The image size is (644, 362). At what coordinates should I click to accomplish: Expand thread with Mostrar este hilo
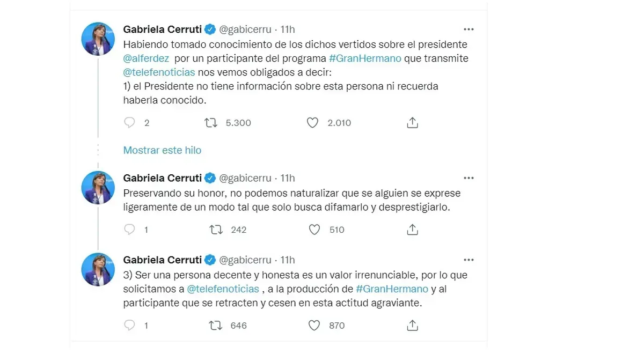point(162,150)
